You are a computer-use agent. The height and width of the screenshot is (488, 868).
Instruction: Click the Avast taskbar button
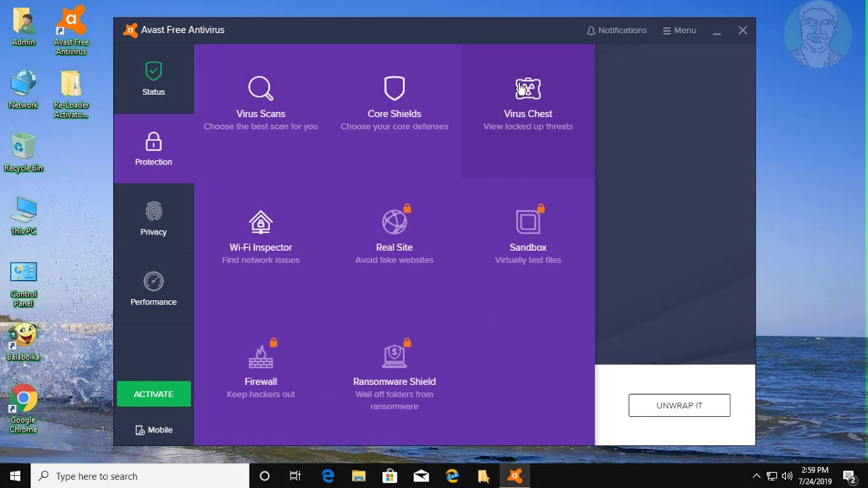pos(515,476)
